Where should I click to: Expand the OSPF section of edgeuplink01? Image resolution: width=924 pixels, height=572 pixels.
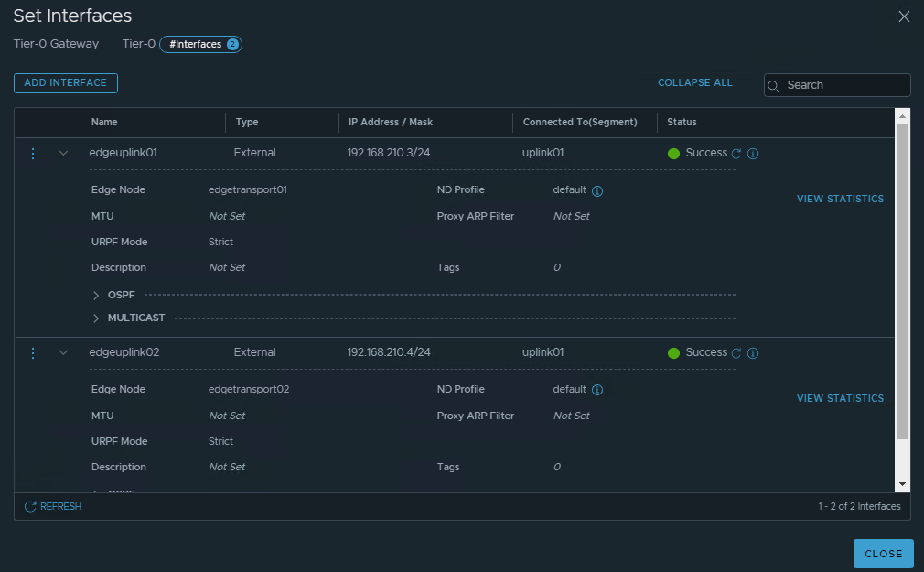(96, 295)
